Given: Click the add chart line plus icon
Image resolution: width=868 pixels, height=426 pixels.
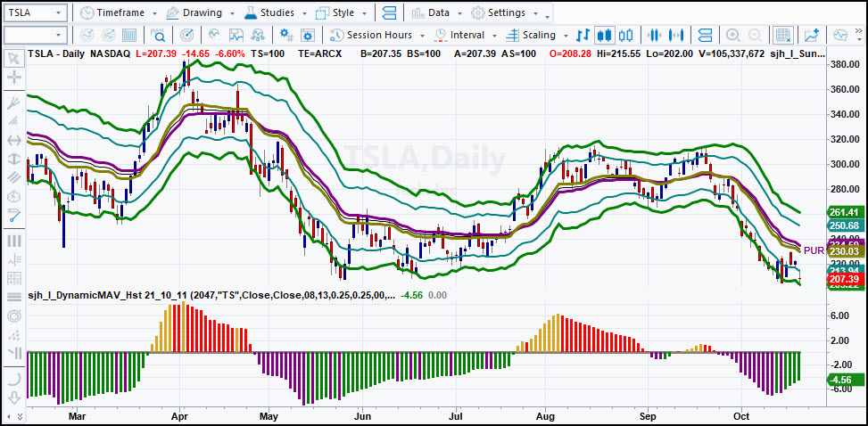Looking at the screenshot, I should point(812,35).
